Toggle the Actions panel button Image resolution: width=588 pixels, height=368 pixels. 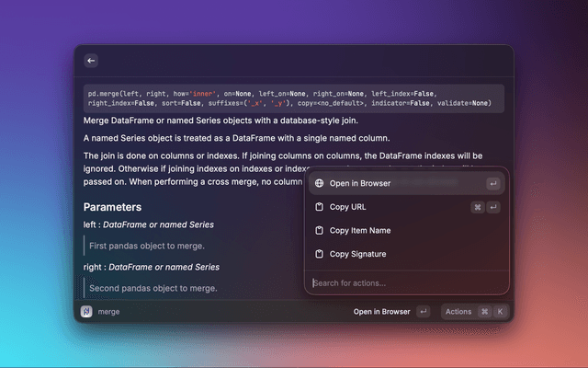(x=458, y=312)
